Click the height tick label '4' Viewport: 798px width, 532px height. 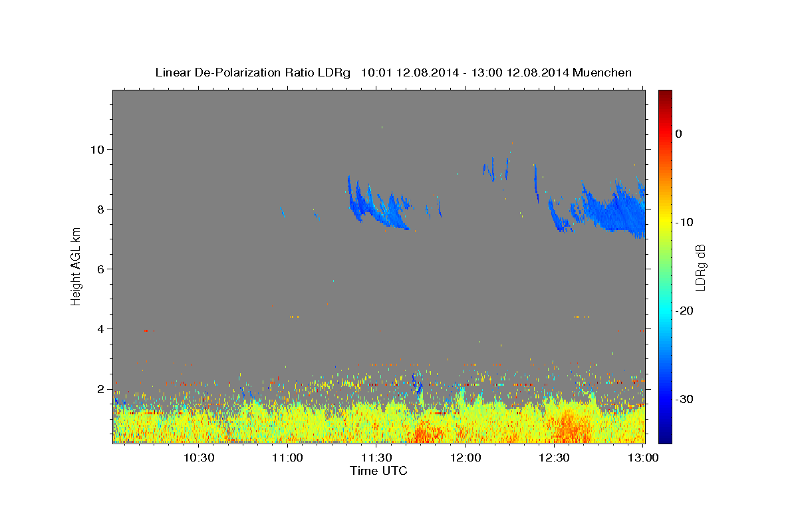pyautogui.click(x=102, y=329)
